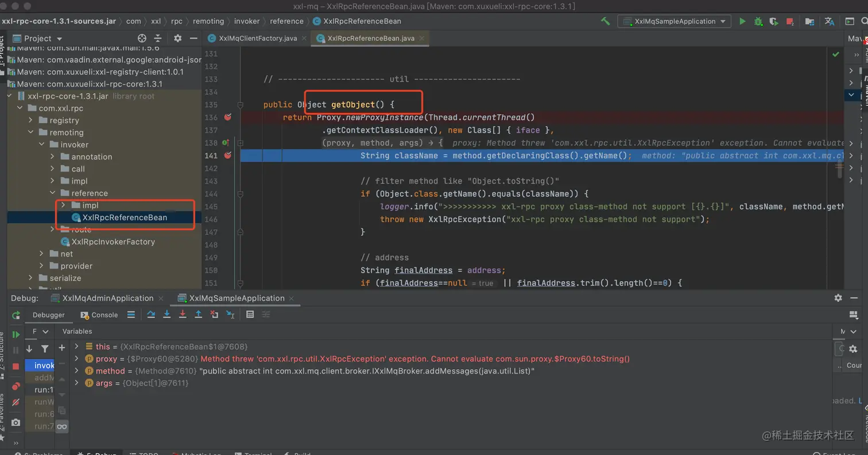This screenshot has width=868, height=455.
Task: Open the Console tab
Action: click(x=100, y=314)
